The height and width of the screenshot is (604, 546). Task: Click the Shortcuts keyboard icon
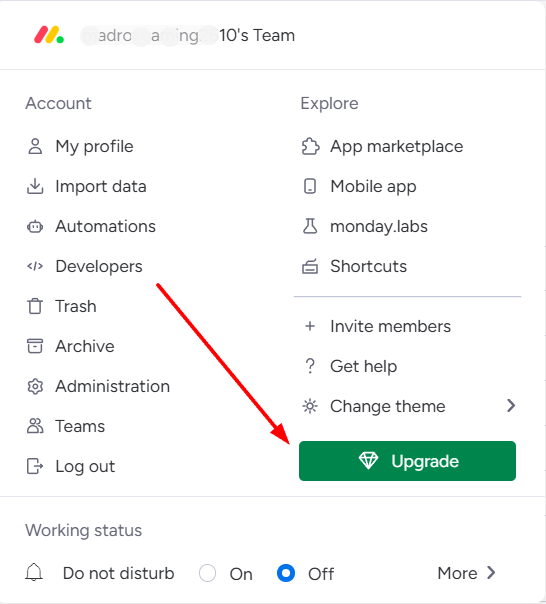pos(310,266)
